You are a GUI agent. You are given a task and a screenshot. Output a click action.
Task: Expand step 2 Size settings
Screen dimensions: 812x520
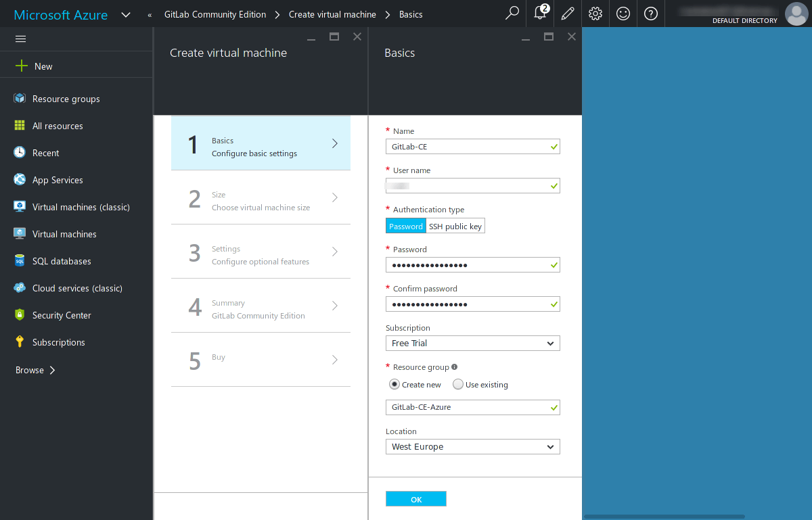pos(261,201)
